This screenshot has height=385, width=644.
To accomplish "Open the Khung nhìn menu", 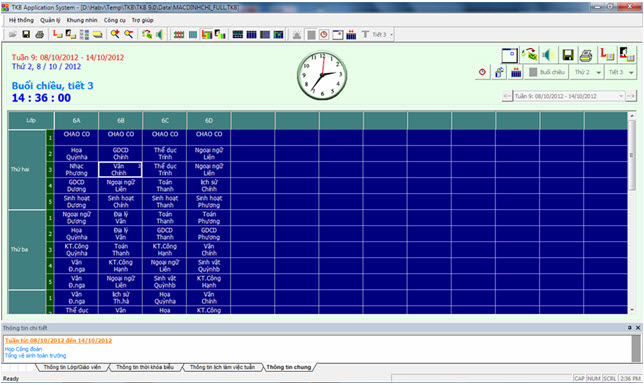I will (82, 20).
